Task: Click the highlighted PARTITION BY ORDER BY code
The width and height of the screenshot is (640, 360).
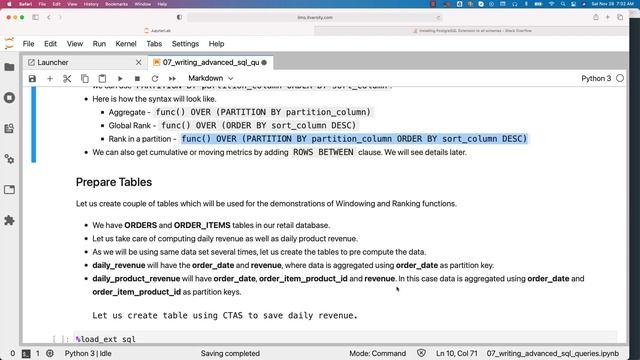Action: pos(354,139)
